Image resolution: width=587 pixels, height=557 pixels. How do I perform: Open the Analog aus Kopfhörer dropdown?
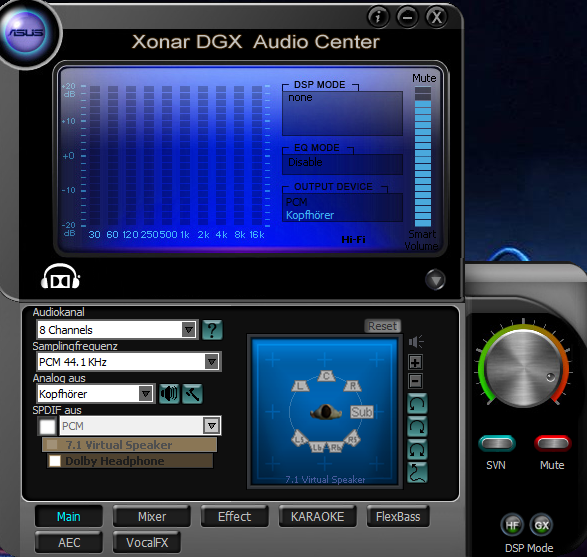coord(95,394)
